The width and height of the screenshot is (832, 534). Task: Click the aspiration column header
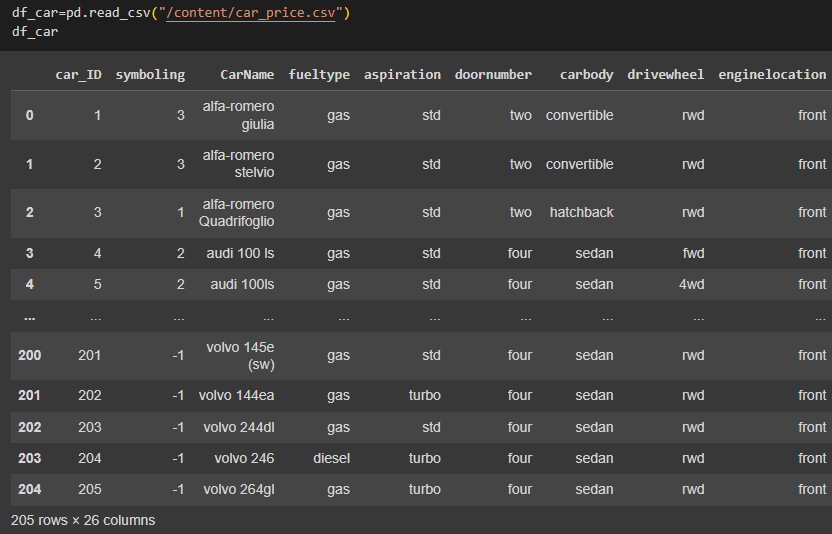tap(402, 75)
